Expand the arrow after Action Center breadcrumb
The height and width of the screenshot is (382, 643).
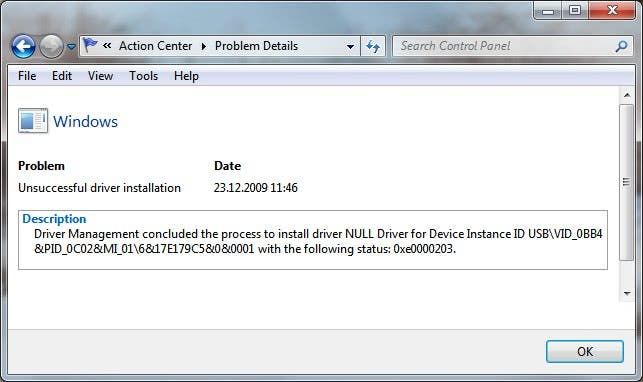(x=203, y=46)
